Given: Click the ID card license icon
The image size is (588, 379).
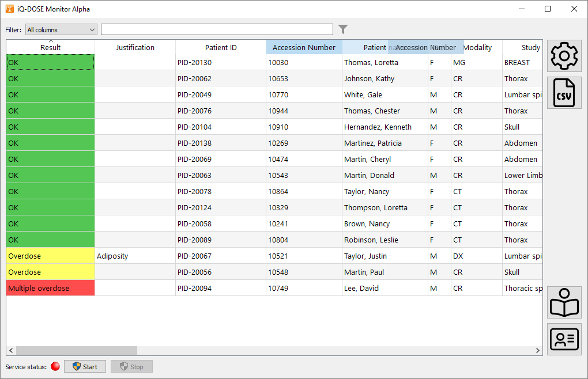Looking at the screenshot, I should click(564, 339).
